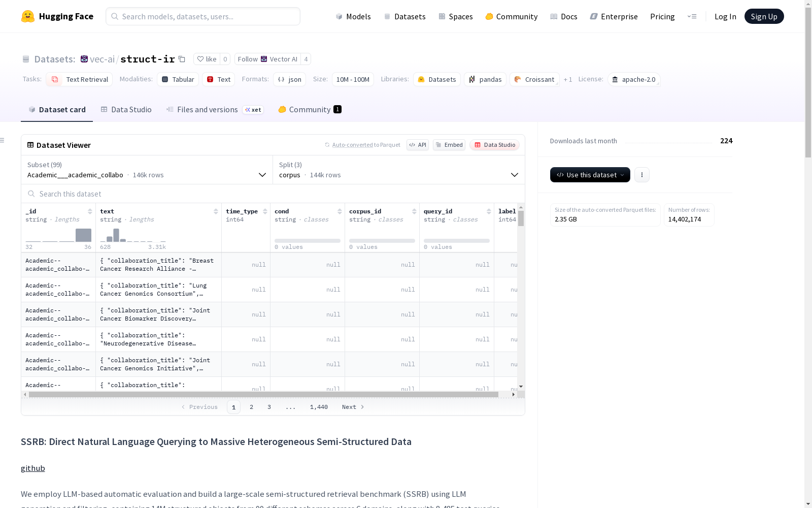Click the Joint Cancer Genomics Initiative row
This screenshot has height=508, width=812.
tap(269, 364)
